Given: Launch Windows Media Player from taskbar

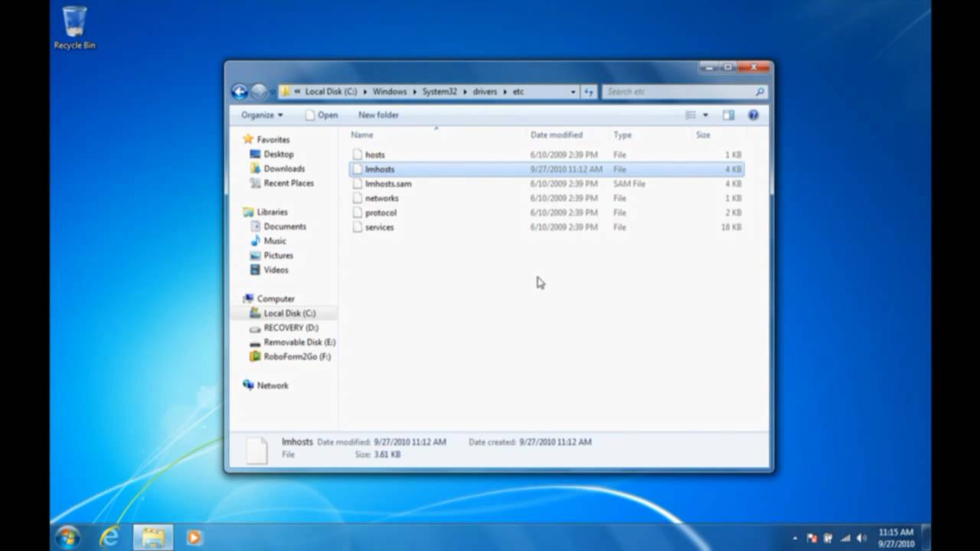Looking at the screenshot, I should pyautogui.click(x=194, y=537).
